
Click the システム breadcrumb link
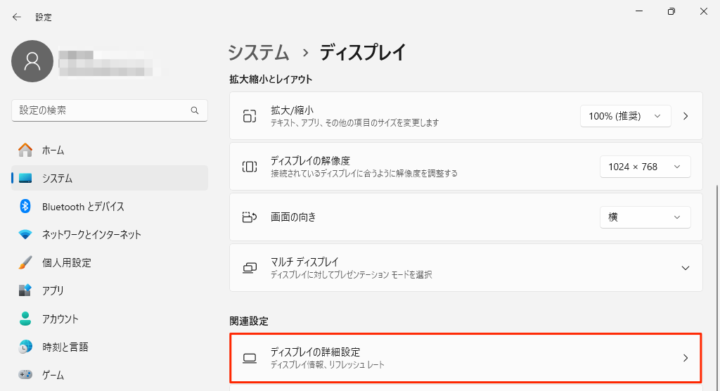point(259,52)
